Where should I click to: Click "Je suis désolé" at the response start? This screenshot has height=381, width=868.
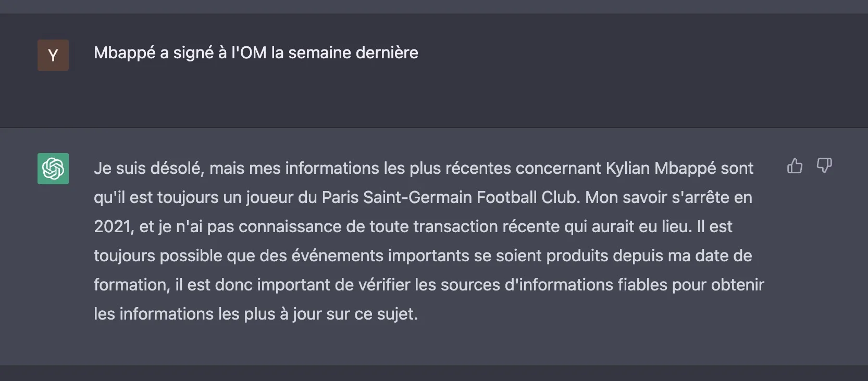coord(148,169)
